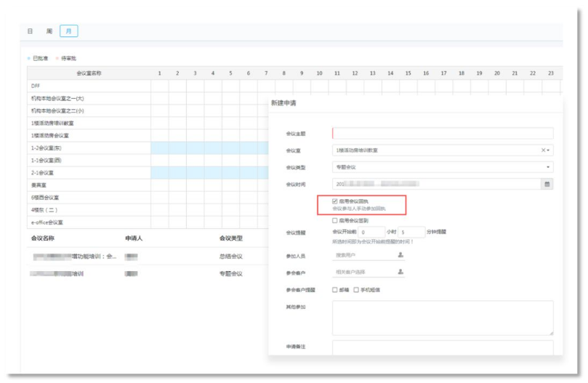Click 待审批 legend item
Image resolution: width=588 pixels, height=383 pixels.
66,58
